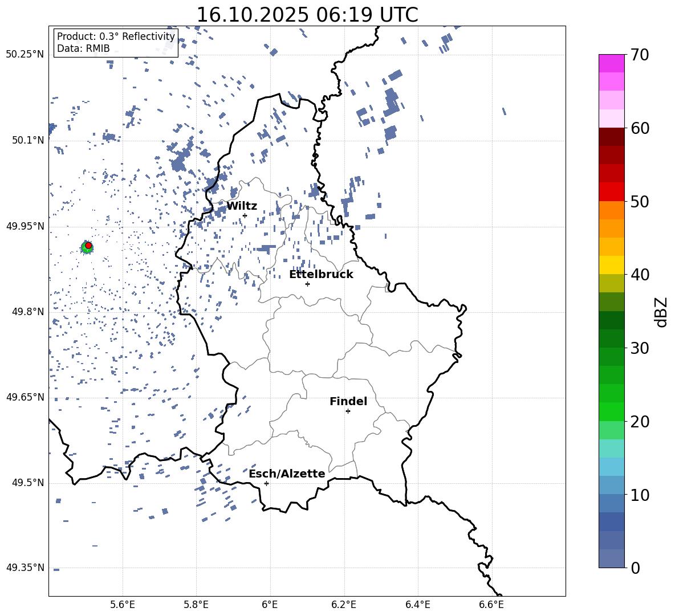This screenshot has width=675, height=616.
Task: Click the title 16.10.2025 06:19 UTC
Action: click(307, 15)
